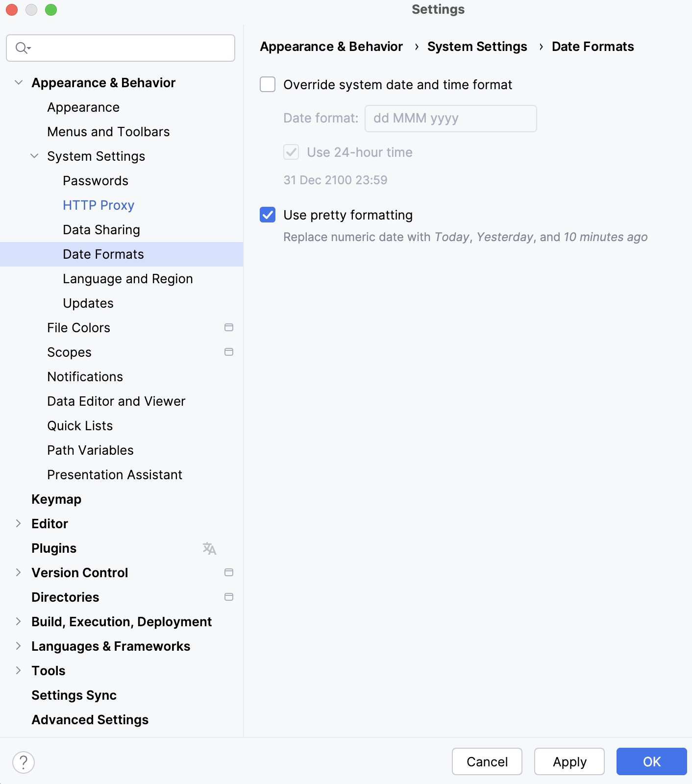Image resolution: width=692 pixels, height=784 pixels.
Task: Click inside the Date format input field
Action: click(450, 118)
